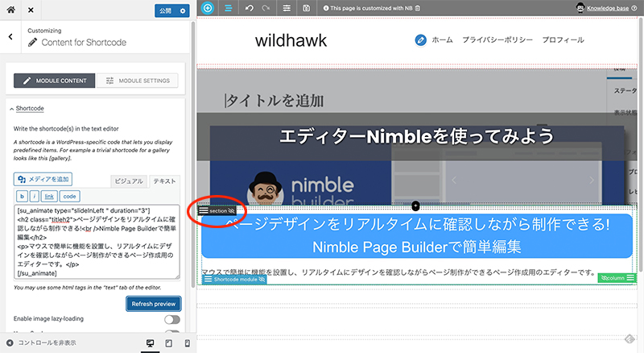This screenshot has height=353, width=644.
Task: Toggle Enable image lazy-loading switch
Action: [171, 320]
